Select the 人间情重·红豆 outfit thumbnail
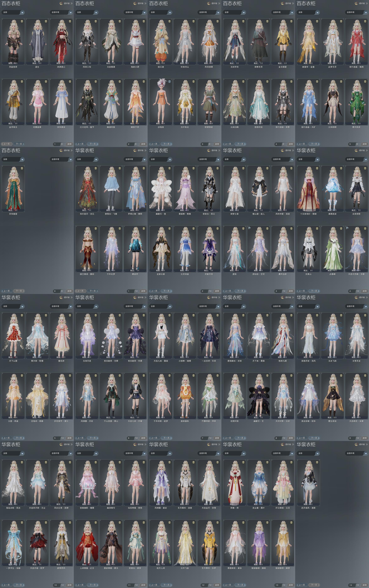Viewport: 369px width, 588px height. click(87, 543)
